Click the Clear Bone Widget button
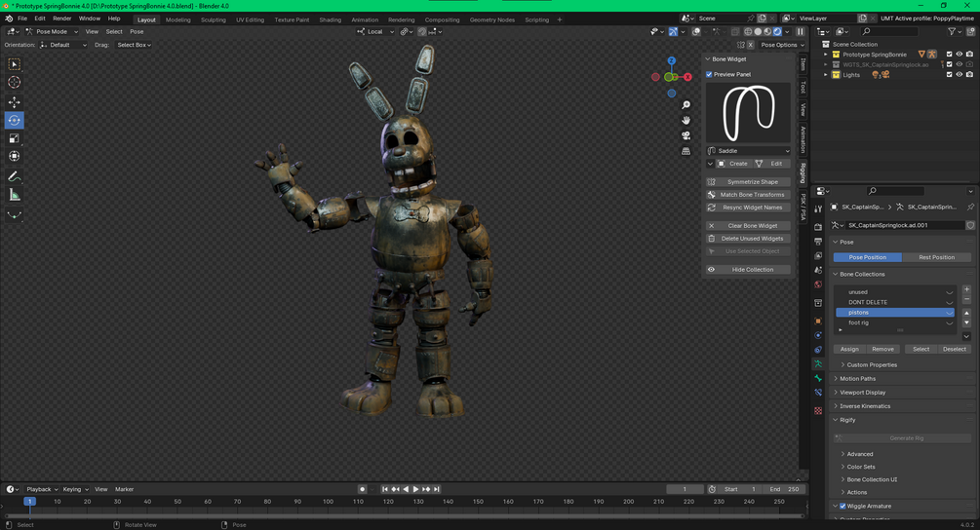The width and height of the screenshot is (980, 530). tap(749, 225)
